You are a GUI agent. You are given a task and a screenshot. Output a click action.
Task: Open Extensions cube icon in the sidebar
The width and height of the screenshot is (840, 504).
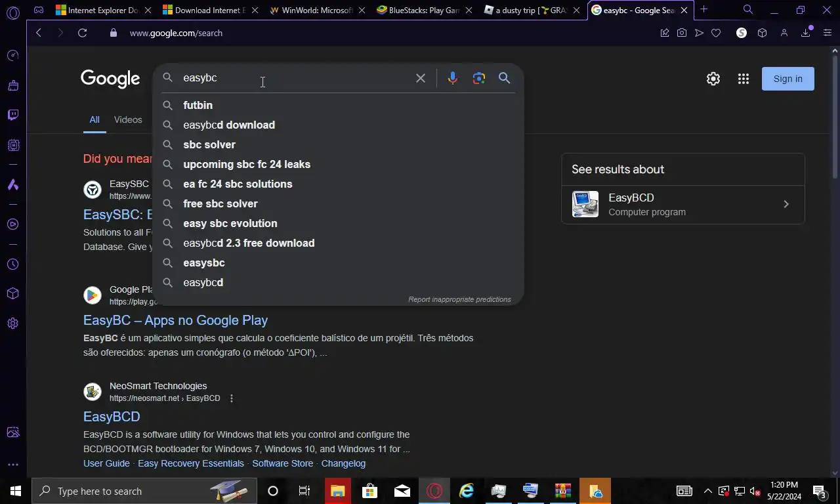[x=12, y=293]
